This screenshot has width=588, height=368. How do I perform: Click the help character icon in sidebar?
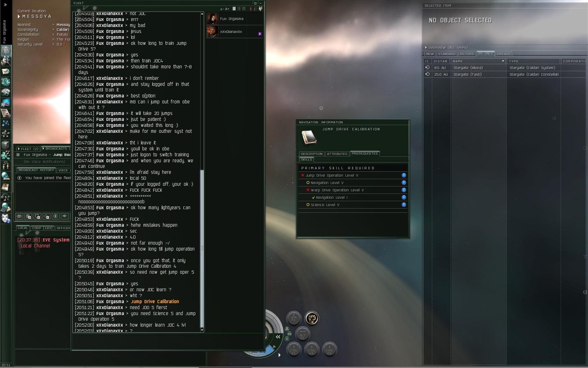click(x=6, y=218)
